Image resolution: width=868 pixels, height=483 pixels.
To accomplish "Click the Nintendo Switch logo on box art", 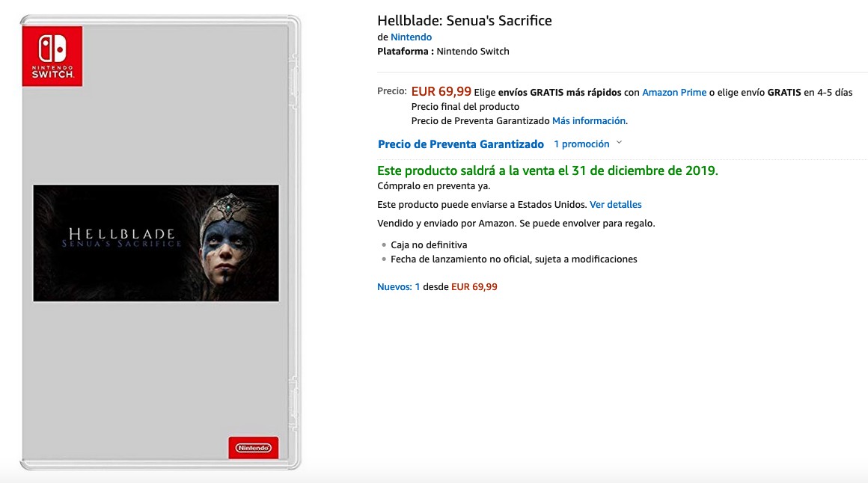I will 52,56.
